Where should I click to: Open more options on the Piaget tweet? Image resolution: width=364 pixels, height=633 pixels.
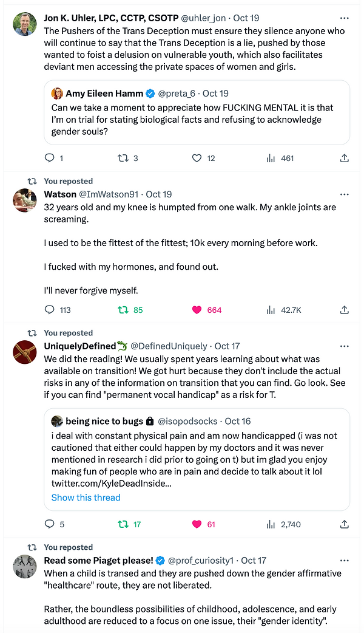tap(344, 560)
